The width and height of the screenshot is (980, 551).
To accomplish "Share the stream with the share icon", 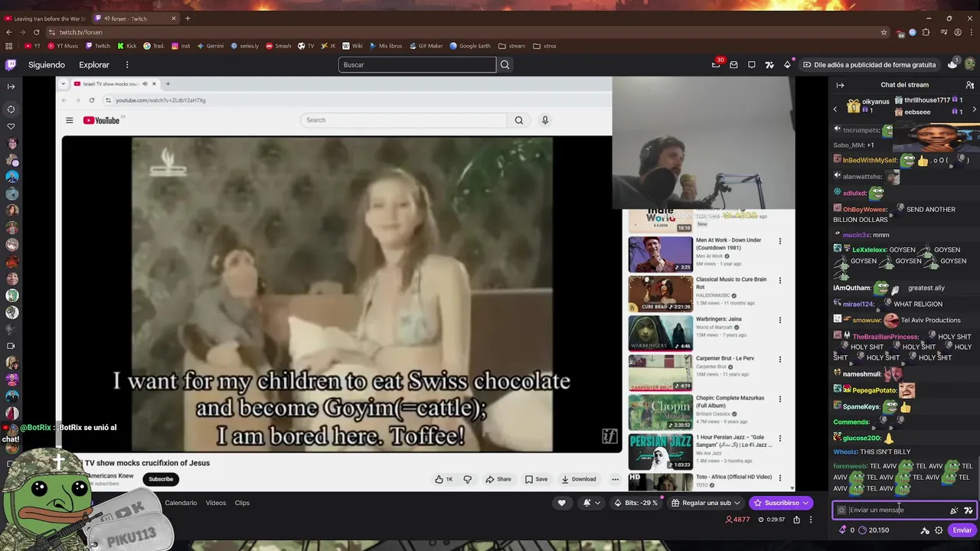I will pyautogui.click(x=796, y=520).
